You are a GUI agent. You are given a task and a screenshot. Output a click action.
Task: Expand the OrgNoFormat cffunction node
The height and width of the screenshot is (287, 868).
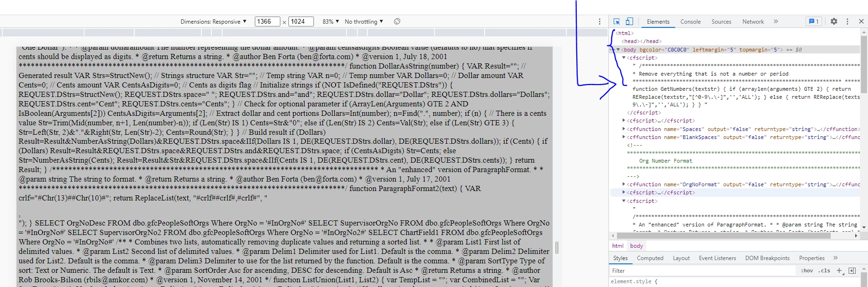(x=624, y=184)
